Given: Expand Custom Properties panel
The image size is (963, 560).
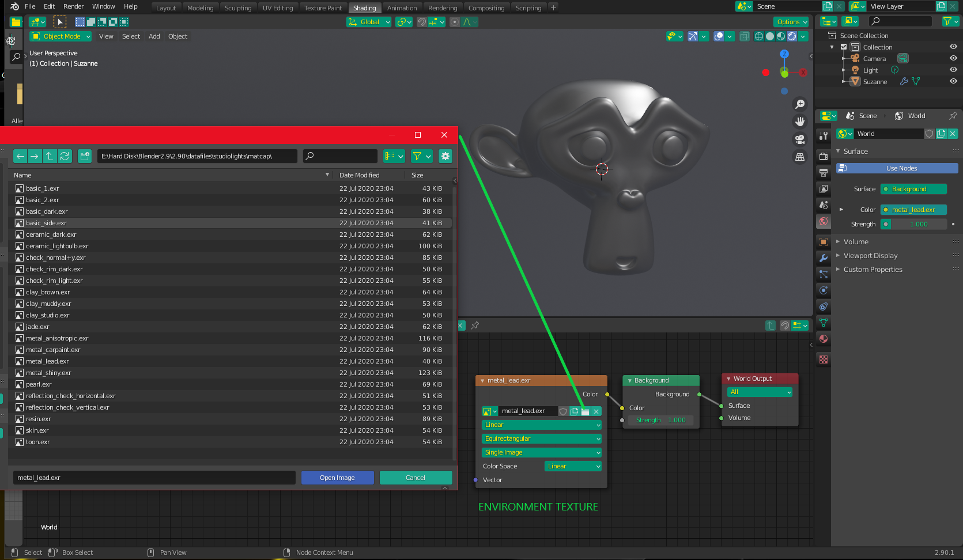Looking at the screenshot, I should tap(873, 270).
